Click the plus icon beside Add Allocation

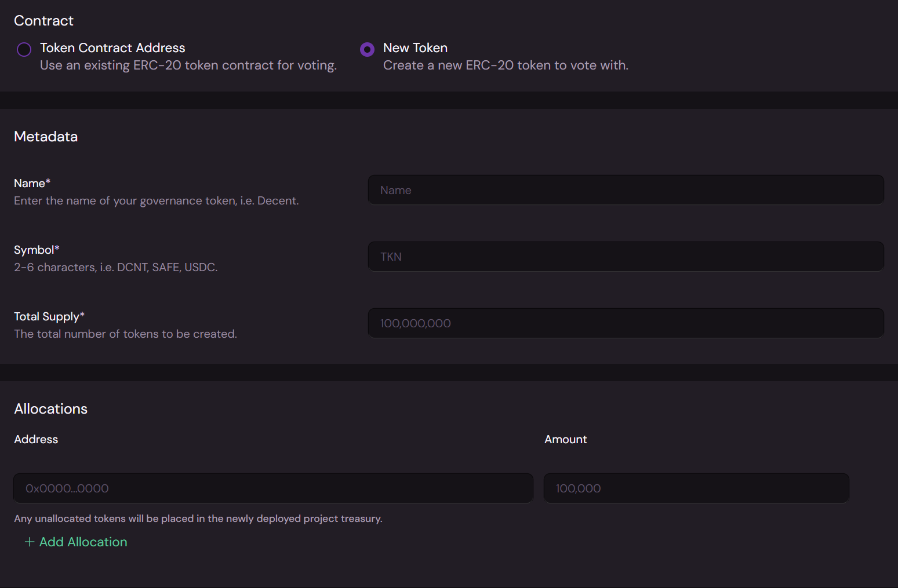click(30, 542)
